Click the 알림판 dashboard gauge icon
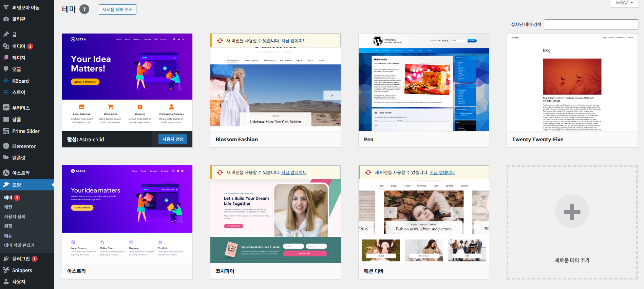Image resolution: width=644 pixels, height=289 pixels. [6, 19]
